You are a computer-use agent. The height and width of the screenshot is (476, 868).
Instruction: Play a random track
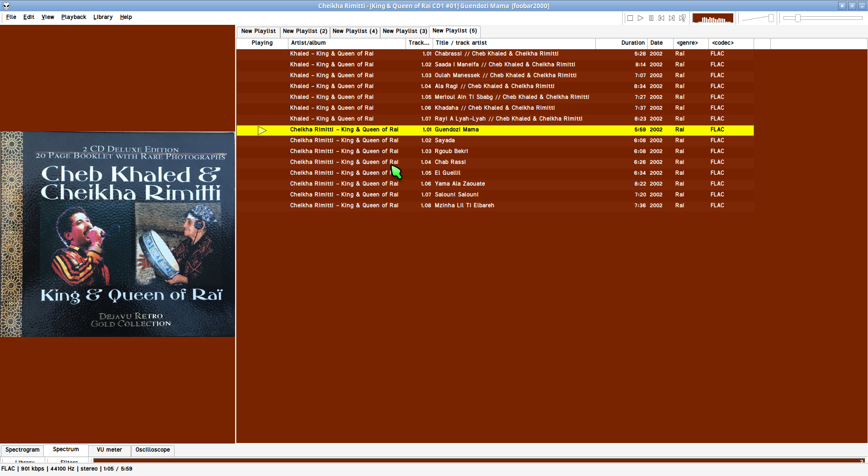point(683,18)
